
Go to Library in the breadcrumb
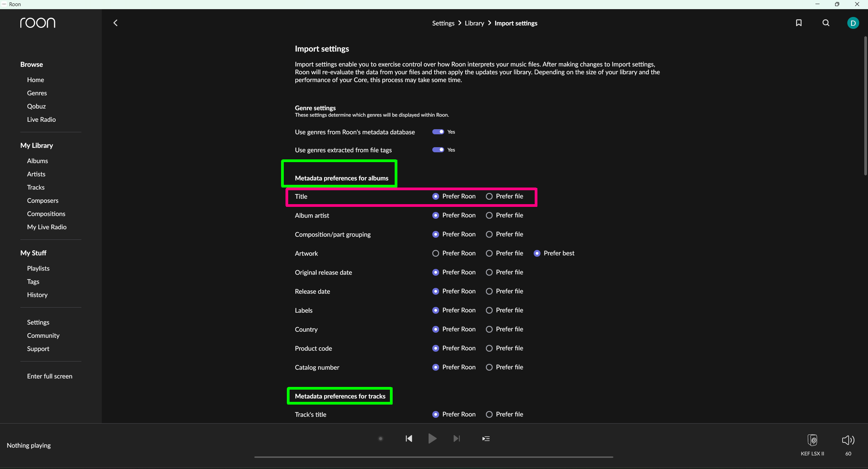tap(474, 23)
